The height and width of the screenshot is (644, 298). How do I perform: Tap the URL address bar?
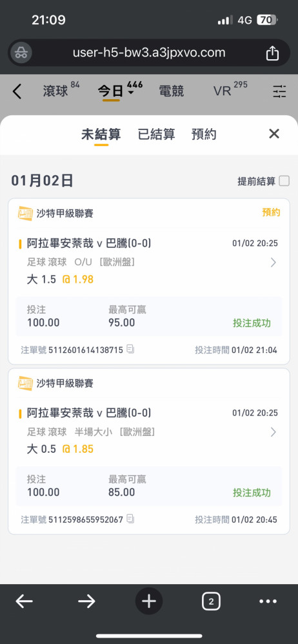point(149,53)
